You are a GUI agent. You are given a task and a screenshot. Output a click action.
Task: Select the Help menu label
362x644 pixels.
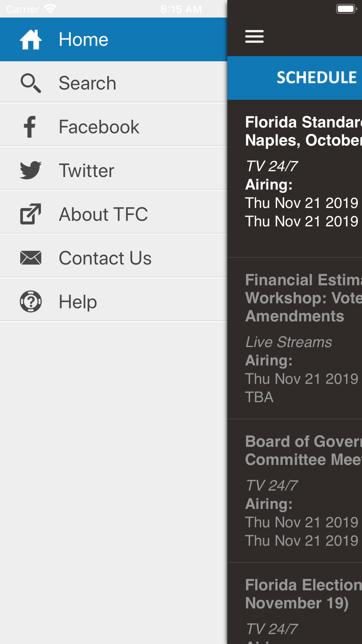[x=78, y=302]
